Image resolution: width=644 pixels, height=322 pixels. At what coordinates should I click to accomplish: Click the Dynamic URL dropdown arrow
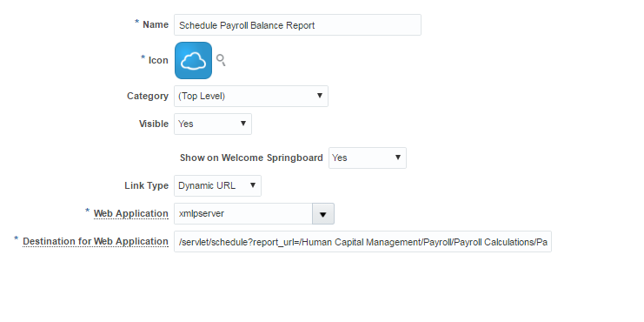click(253, 185)
